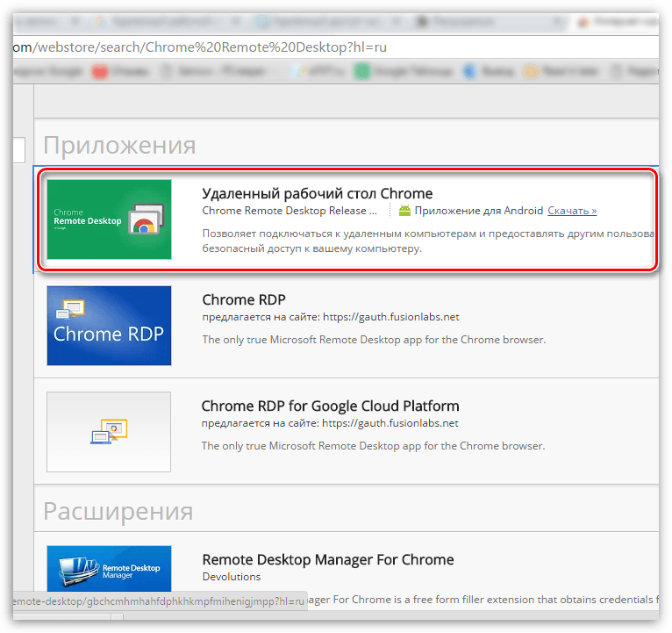The image size is (672, 633).
Task: Click the Remote Desktop Manager 'free form filler' description
Action: (x=483, y=600)
